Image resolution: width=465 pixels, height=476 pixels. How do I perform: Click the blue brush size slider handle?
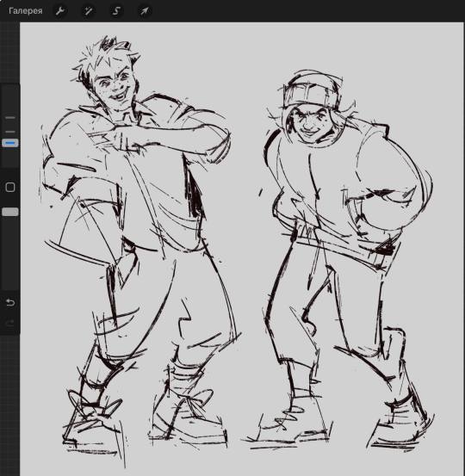click(x=10, y=143)
